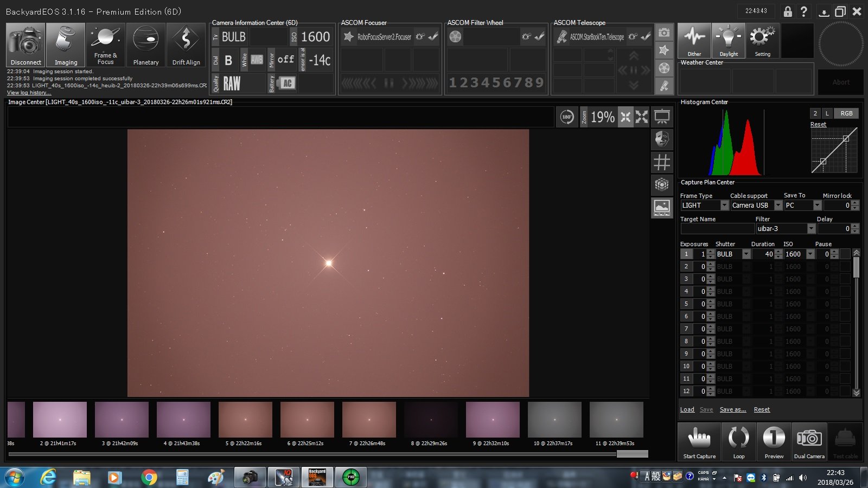The width and height of the screenshot is (868, 488).
Task: Open ISO dropdown in exposure row 1
Action: coord(810,254)
